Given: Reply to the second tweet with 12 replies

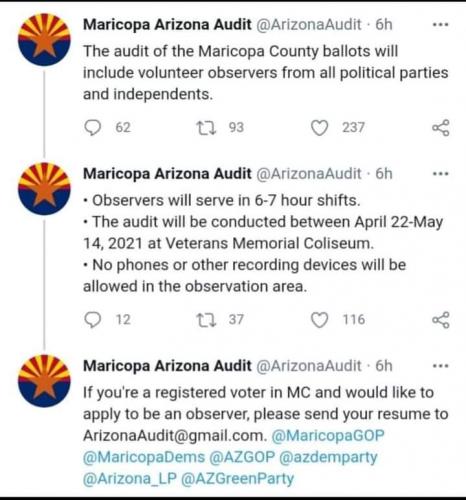Looking at the screenshot, I should click(92, 320).
